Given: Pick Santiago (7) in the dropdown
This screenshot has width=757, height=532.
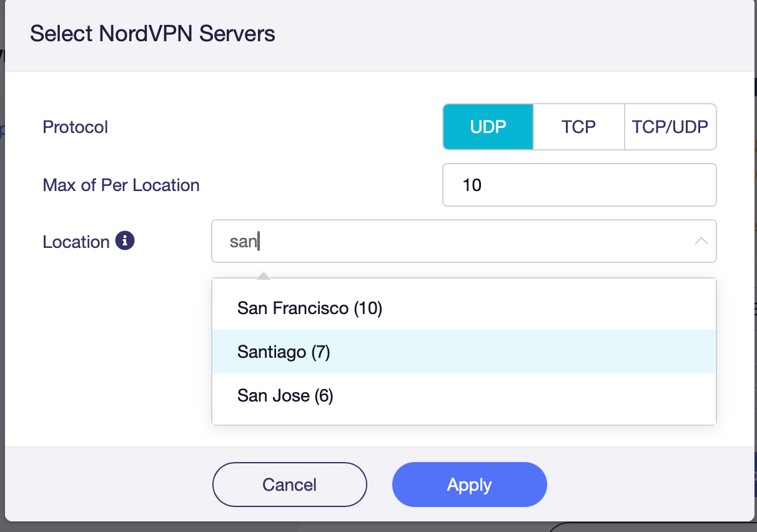Looking at the screenshot, I should (x=464, y=352).
